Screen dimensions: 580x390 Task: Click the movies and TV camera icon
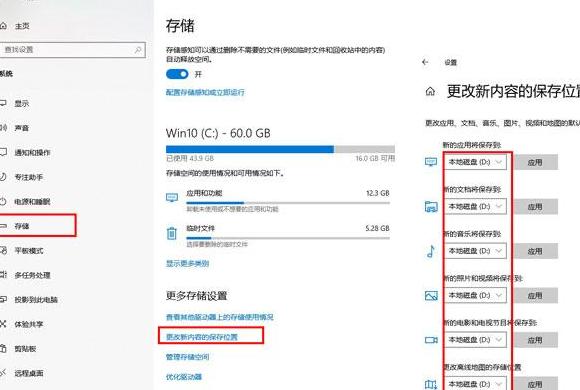[x=431, y=340]
